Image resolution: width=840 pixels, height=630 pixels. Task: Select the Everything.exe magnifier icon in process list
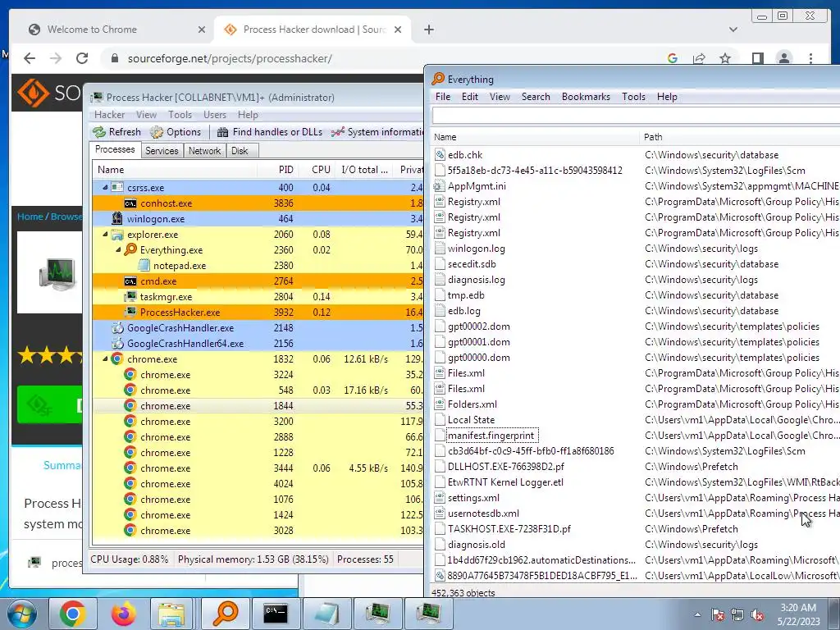point(130,249)
